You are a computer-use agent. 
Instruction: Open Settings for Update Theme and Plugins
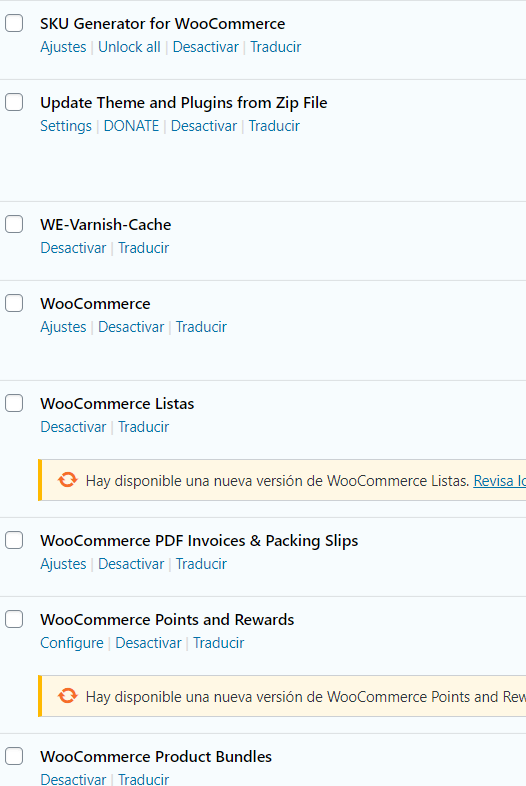pos(66,126)
